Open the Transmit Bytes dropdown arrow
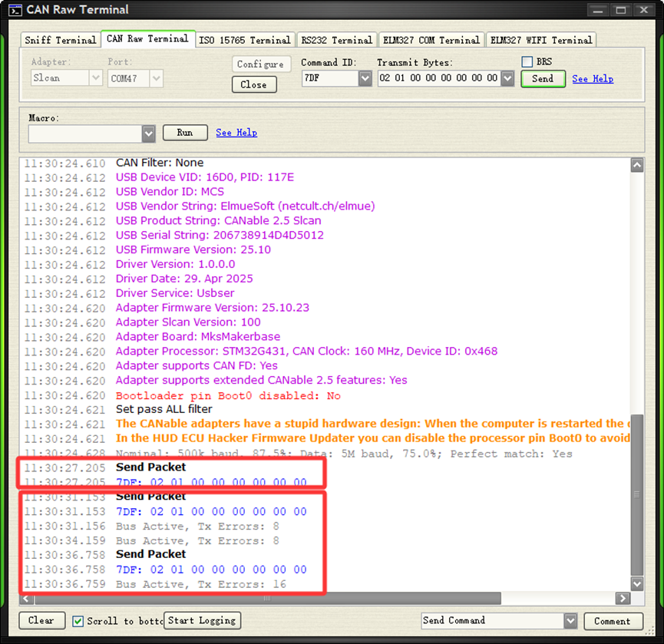 (507, 78)
